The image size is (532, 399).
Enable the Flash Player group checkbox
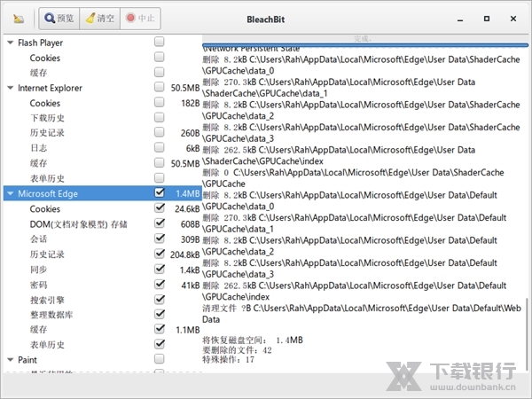(x=159, y=42)
